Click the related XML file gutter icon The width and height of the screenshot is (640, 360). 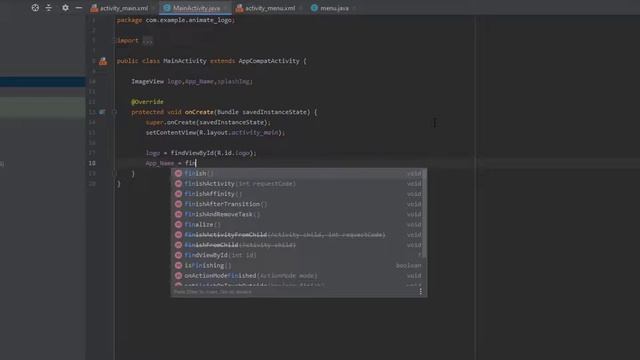pyautogui.click(x=103, y=61)
